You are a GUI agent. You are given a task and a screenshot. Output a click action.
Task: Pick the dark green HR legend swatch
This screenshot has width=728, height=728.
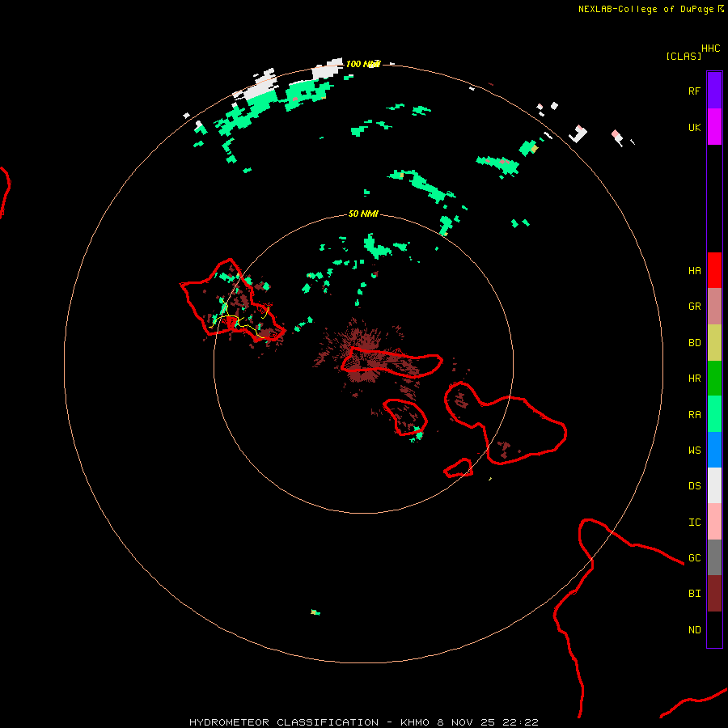tap(714, 379)
